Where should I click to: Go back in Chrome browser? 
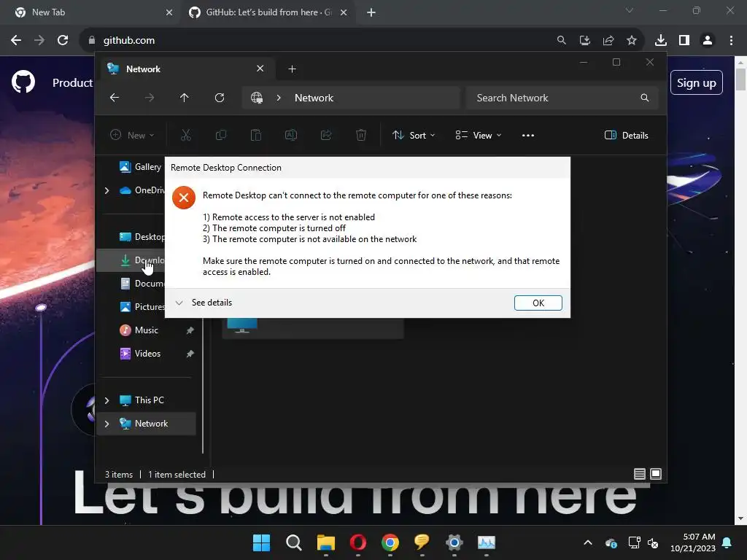[x=16, y=40]
